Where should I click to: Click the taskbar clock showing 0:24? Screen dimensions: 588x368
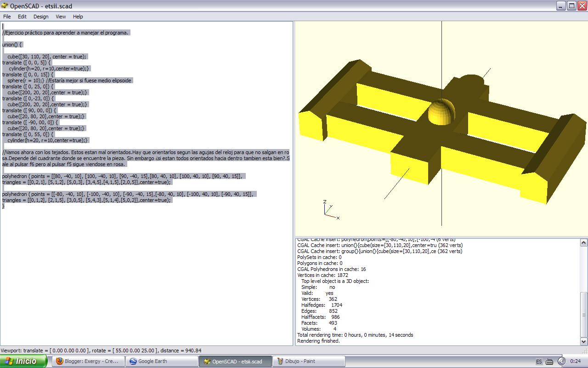[575, 362]
